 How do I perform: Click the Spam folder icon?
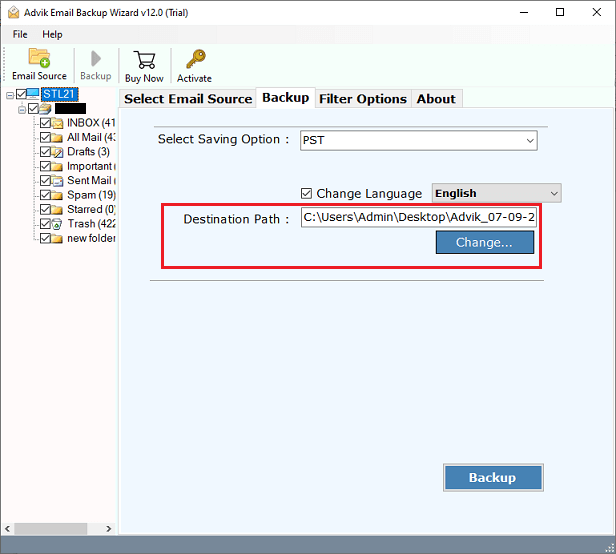57,195
